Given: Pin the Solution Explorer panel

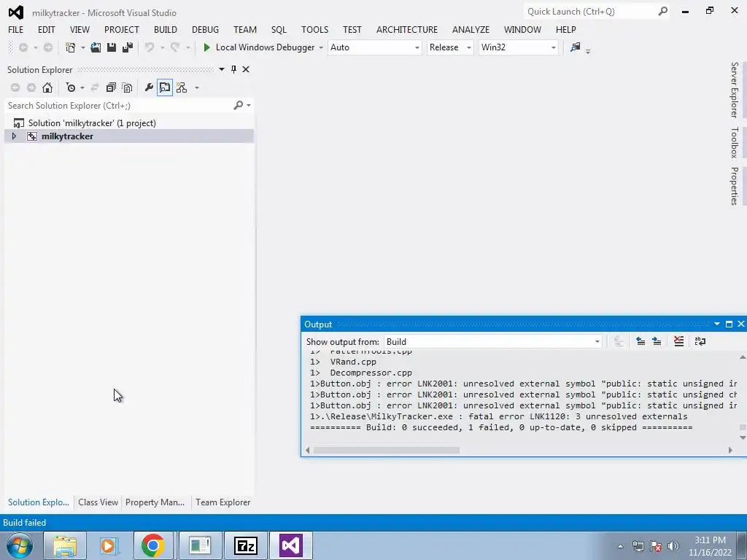Looking at the screenshot, I should (234, 69).
